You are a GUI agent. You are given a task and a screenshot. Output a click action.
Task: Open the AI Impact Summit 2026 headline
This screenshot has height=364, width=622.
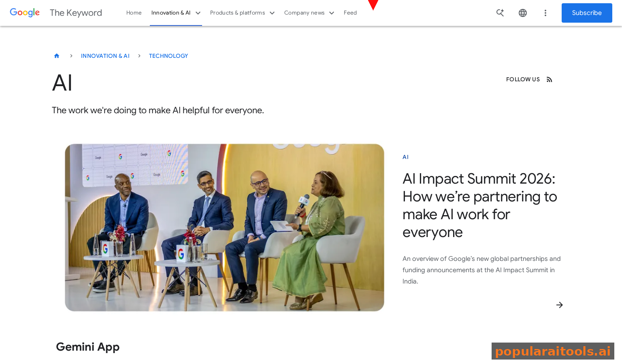coord(479,205)
